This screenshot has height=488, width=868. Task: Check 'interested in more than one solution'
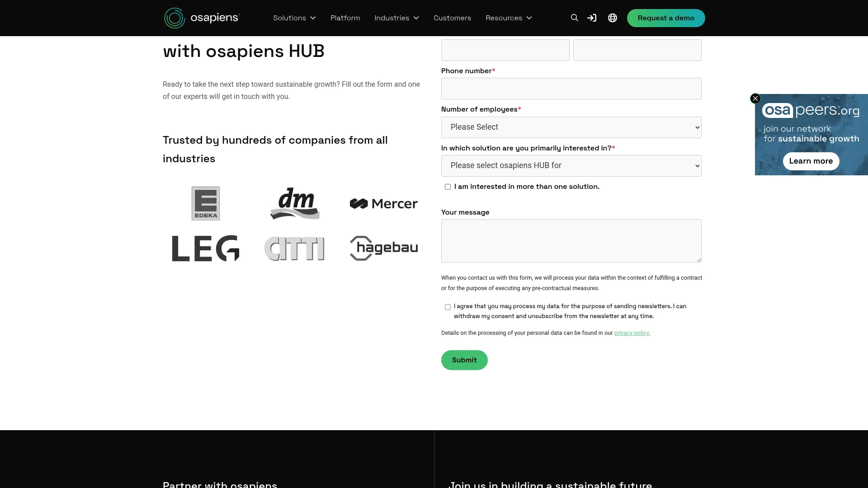point(448,187)
